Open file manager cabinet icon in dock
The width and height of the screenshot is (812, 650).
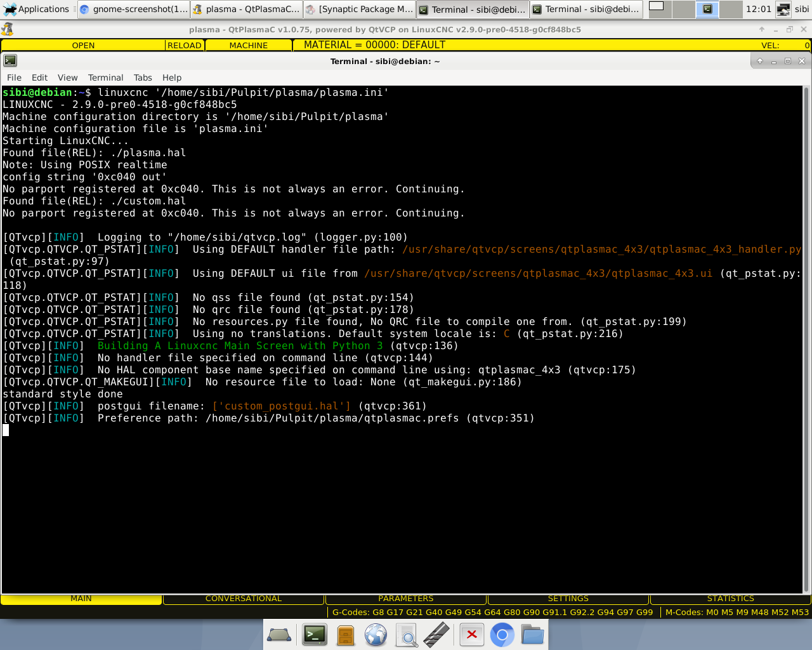tap(346, 635)
